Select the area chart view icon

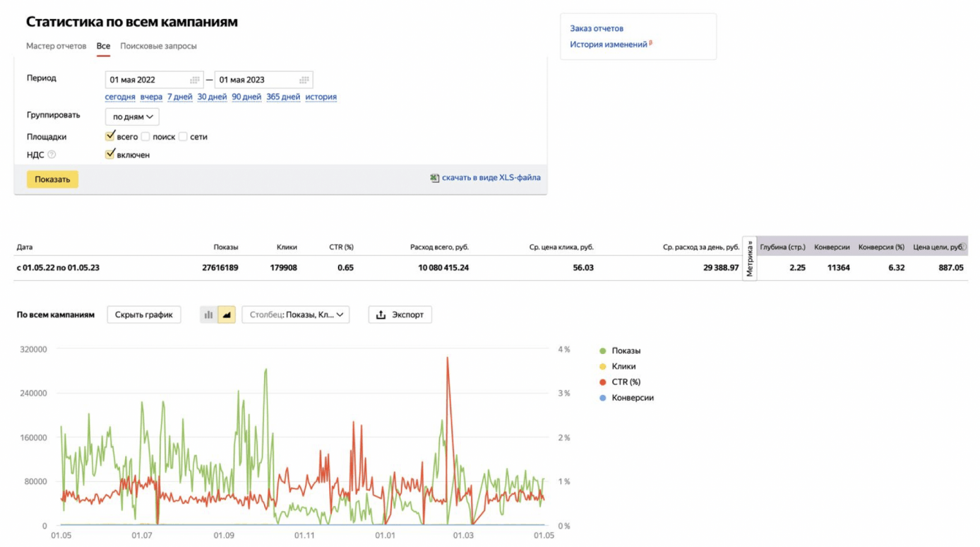(x=227, y=315)
